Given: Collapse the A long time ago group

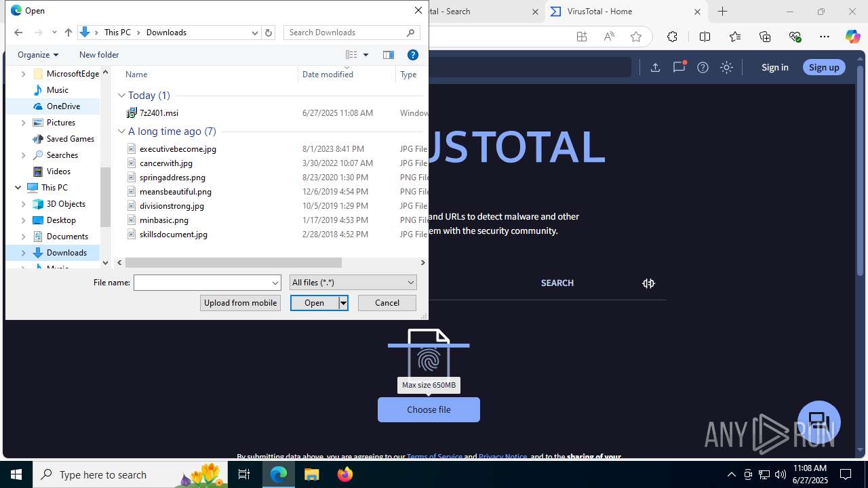Looking at the screenshot, I should tap(121, 131).
